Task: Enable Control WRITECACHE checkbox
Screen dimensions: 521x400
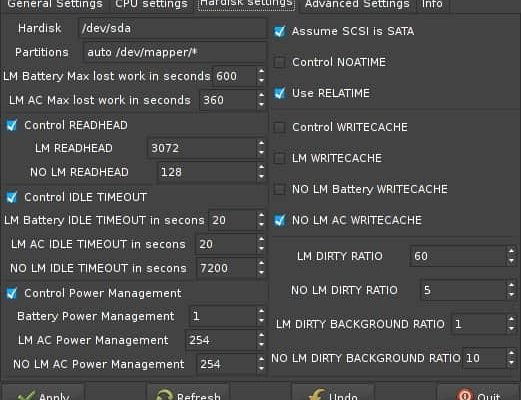Action: click(x=279, y=127)
